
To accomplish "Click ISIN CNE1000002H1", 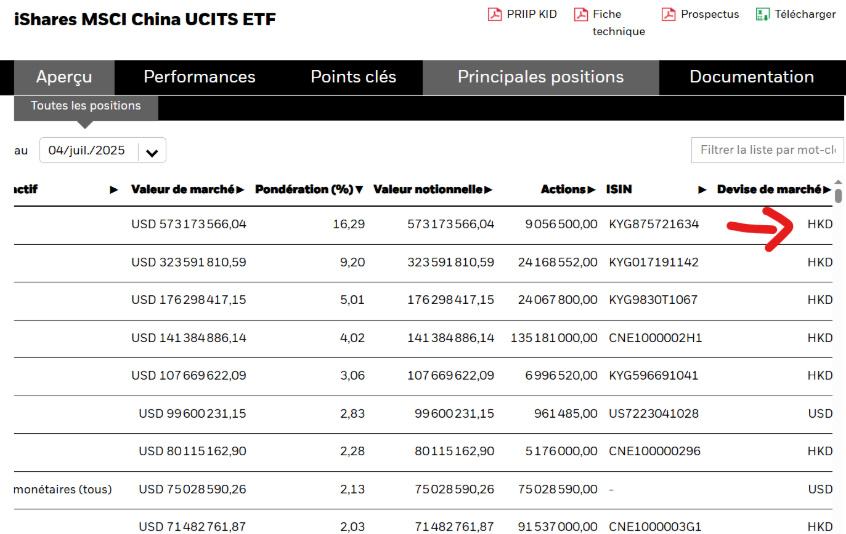I will click(x=655, y=338).
